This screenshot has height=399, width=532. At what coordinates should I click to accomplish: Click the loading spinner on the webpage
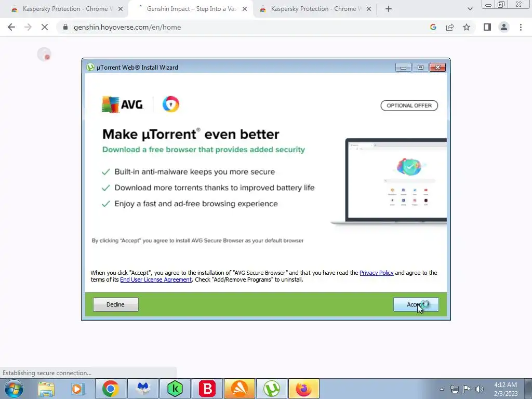pos(44,54)
